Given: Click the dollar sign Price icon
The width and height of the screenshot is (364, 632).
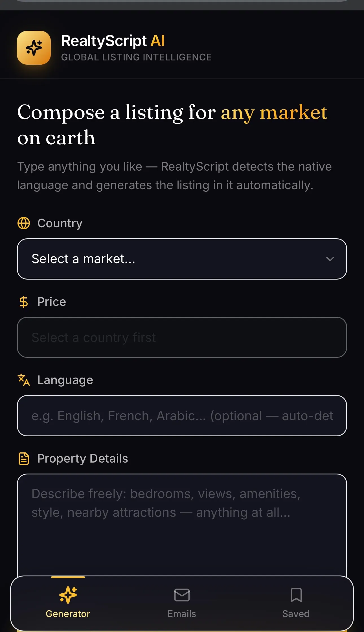Looking at the screenshot, I should (24, 302).
